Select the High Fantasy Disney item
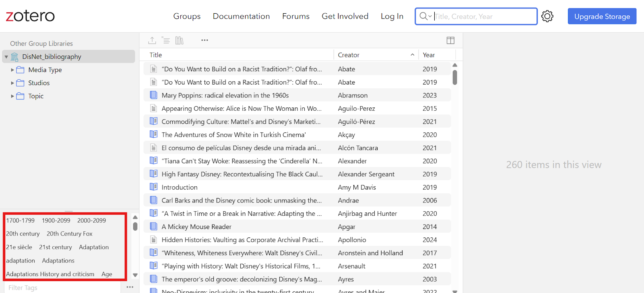 [x=297, y=174]
